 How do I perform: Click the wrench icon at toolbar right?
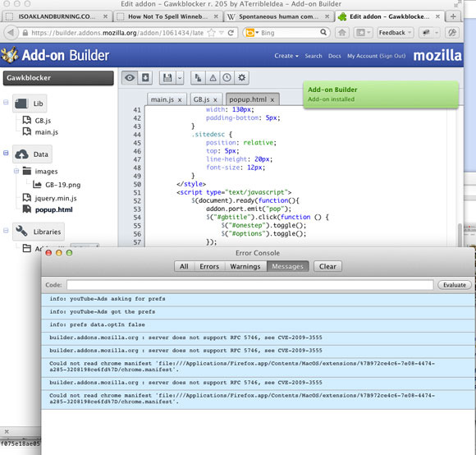tap(452, 33)
